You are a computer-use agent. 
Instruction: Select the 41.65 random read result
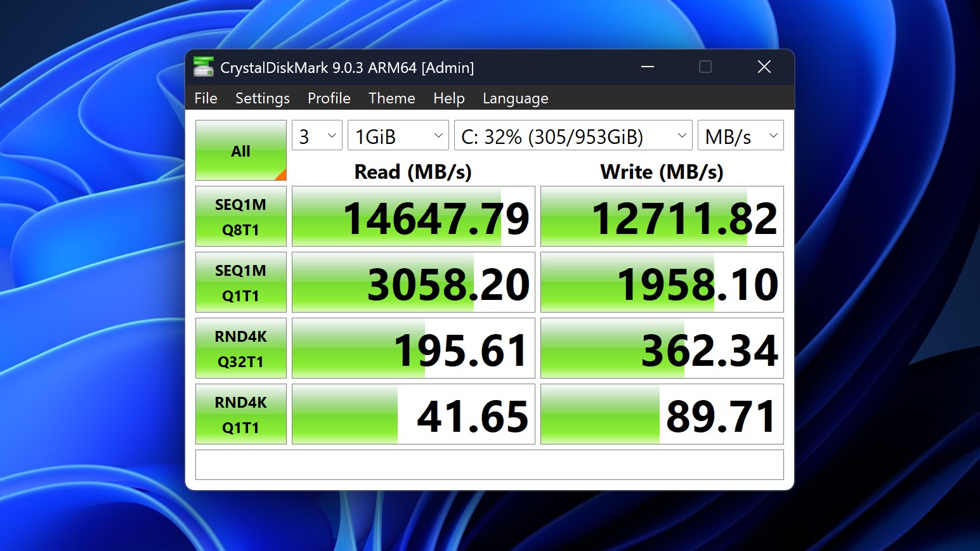point(414,414)
